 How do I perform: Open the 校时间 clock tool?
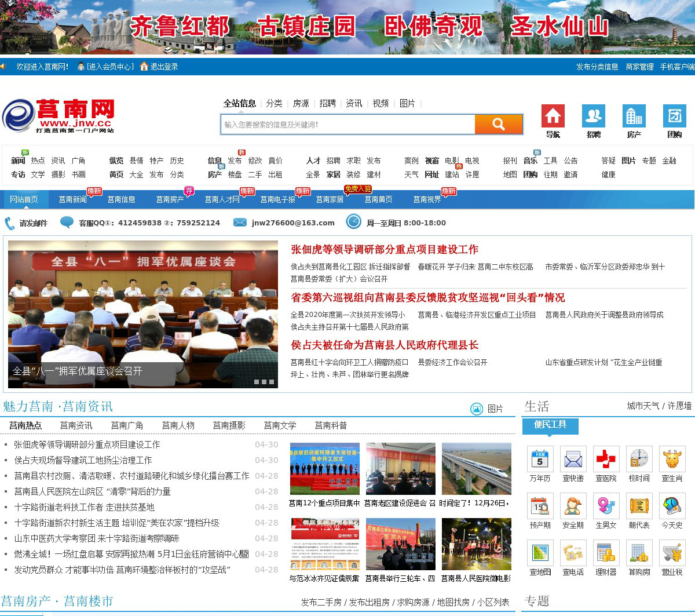639,459
